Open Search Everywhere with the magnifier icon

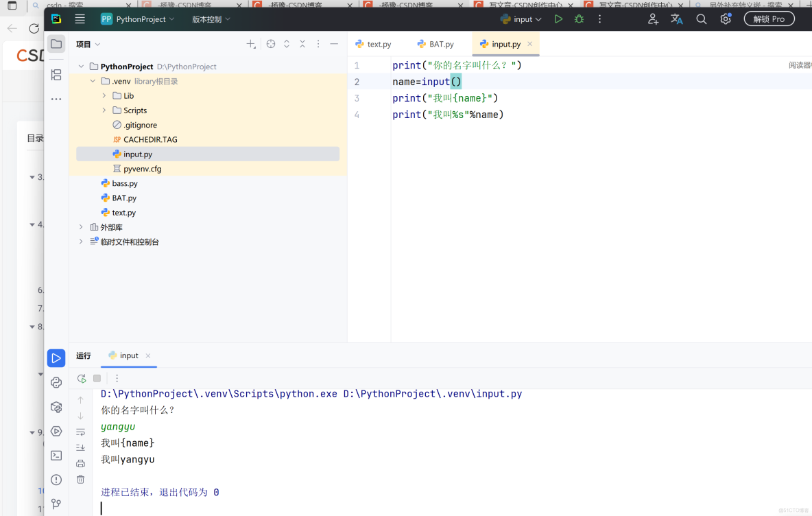(701, 19)
